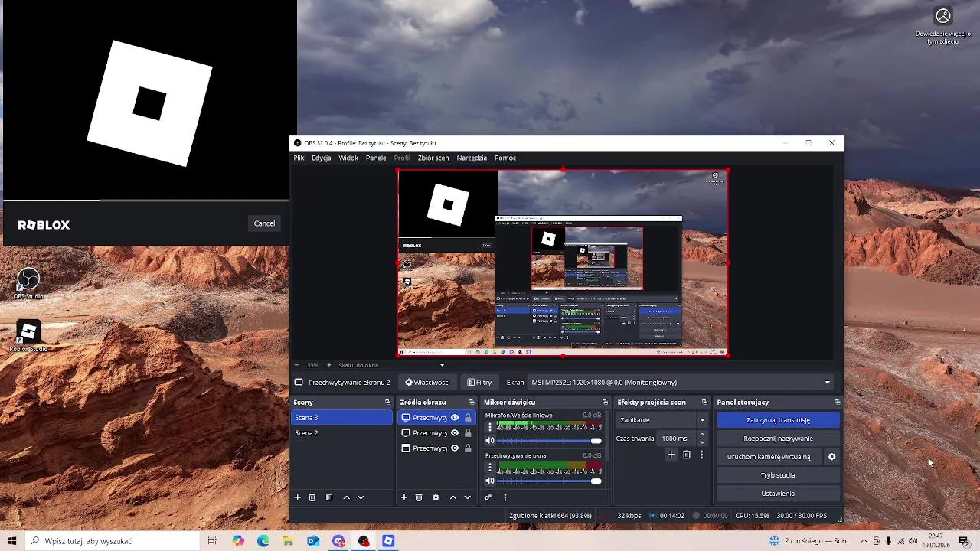The height and width of the screenshot is (551, 980).
Task: Zoom in preview with plus icon
Action: coord(329,365)
